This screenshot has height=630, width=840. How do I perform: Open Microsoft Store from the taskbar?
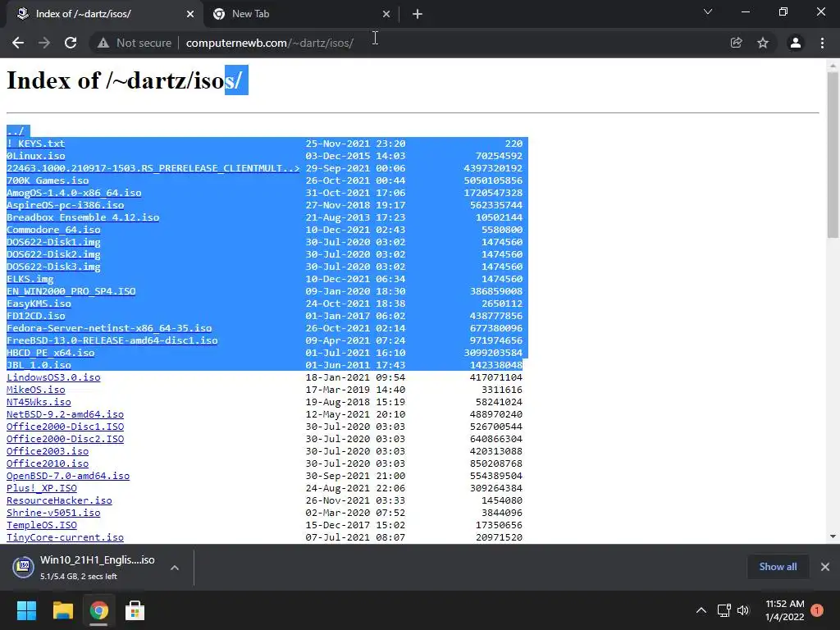135,610
